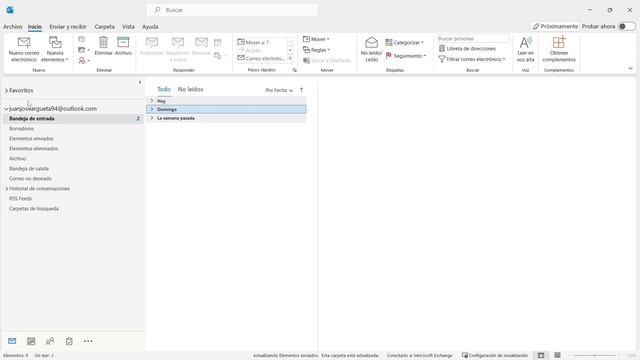This screenshot has height=360, width=640.
Task: Click the Leer en voz alta icon
Action: tap(525, 42)
